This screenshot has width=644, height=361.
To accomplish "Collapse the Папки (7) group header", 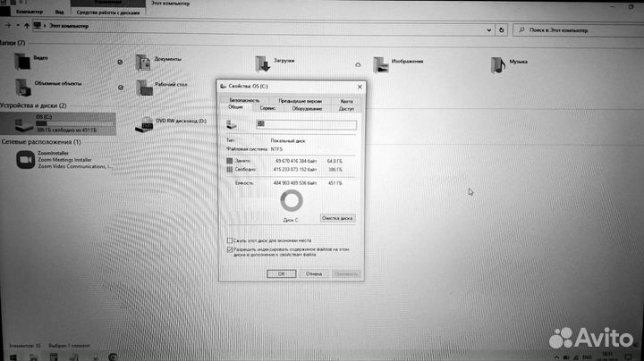I will [x=13, y=42].
